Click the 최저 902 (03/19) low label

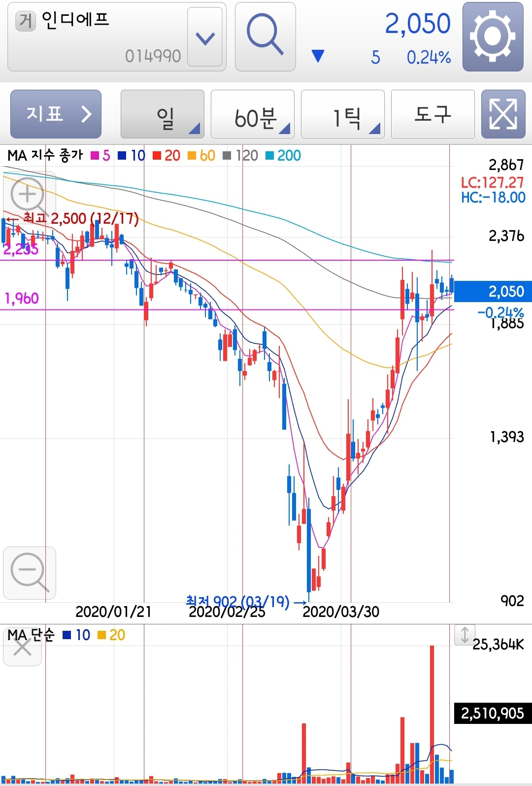(x=245, y=601)
